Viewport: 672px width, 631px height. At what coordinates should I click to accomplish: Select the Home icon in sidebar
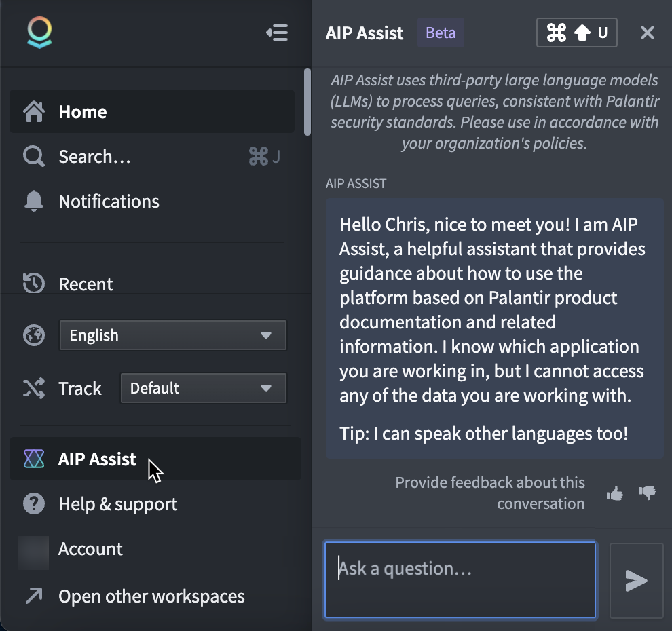pyautogui.click(x=33, y=111)
